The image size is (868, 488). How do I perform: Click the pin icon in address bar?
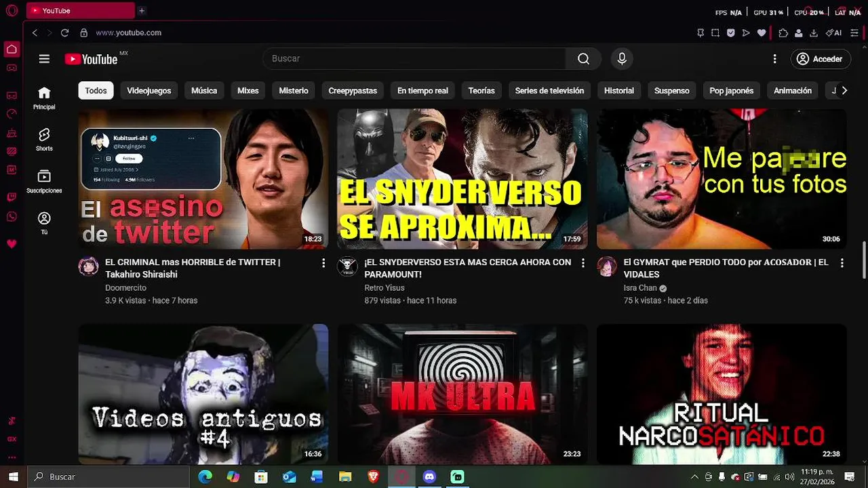[x=701, y=33]
